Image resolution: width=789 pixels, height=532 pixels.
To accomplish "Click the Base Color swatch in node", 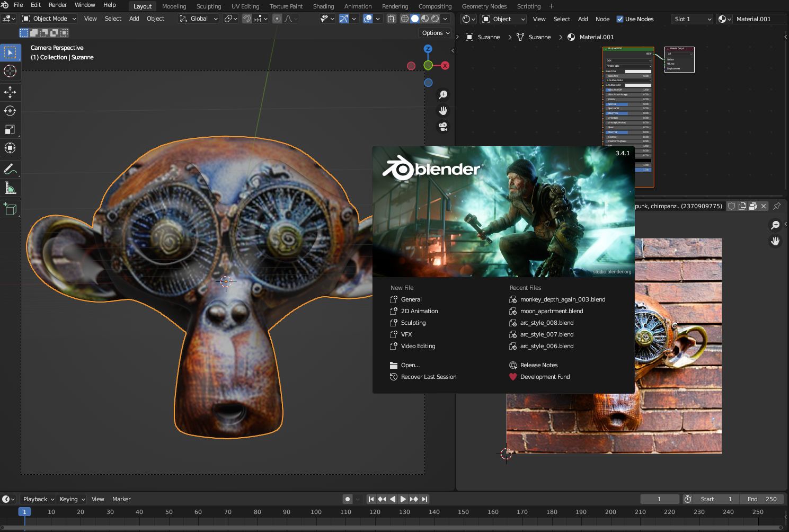I will click(x=638, y=71).
